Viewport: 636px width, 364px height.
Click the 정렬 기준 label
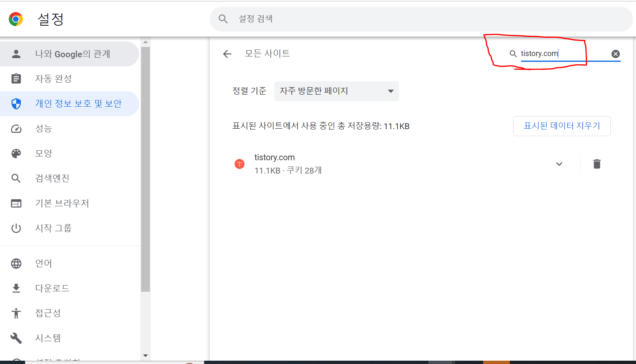pyautogui.click(x=250, y=91)
